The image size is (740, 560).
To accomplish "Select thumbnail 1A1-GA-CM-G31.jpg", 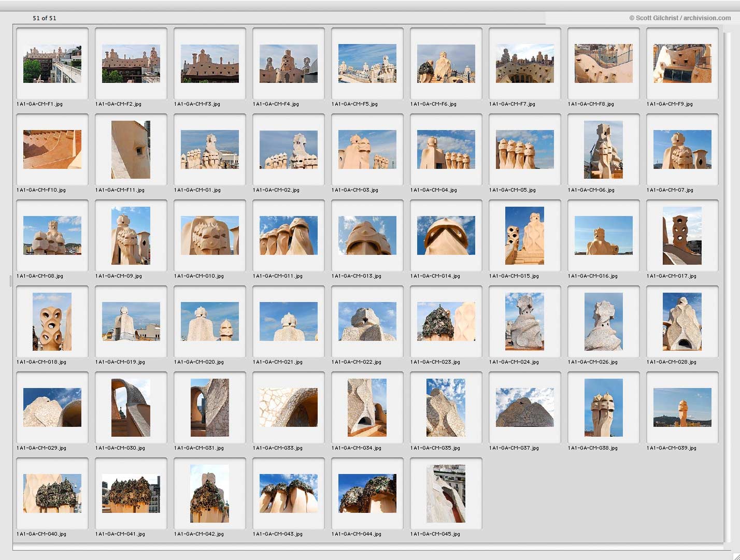I will [210, 408].
